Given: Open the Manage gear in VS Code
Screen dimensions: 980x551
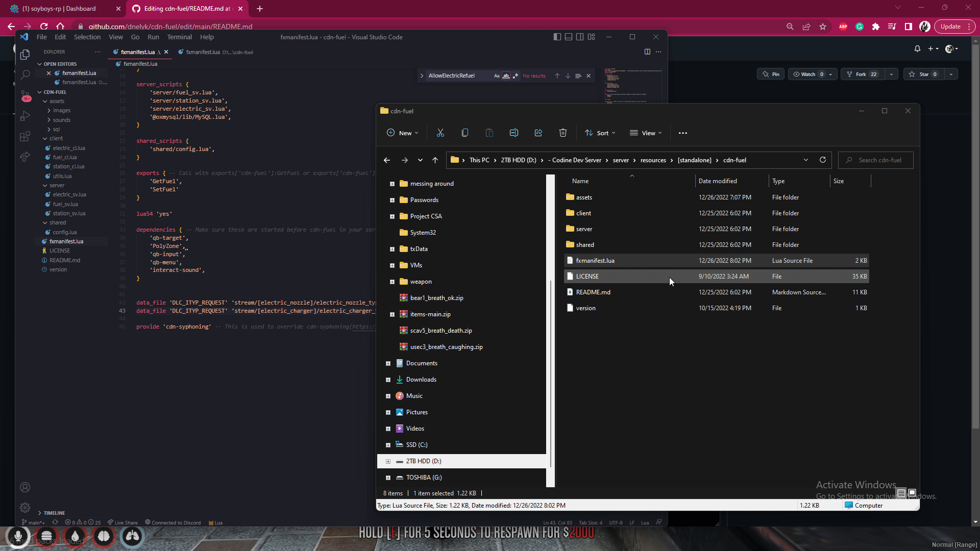Looking at the screenshot, I should pos(24,508).
